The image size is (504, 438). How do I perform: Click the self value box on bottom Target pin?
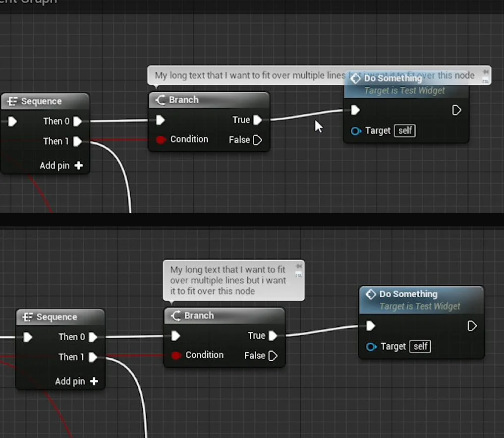420,346
